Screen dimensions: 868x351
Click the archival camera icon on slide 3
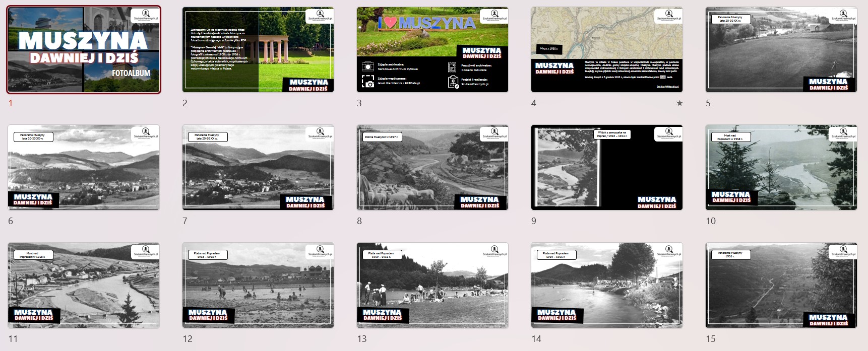coord(368,66)
